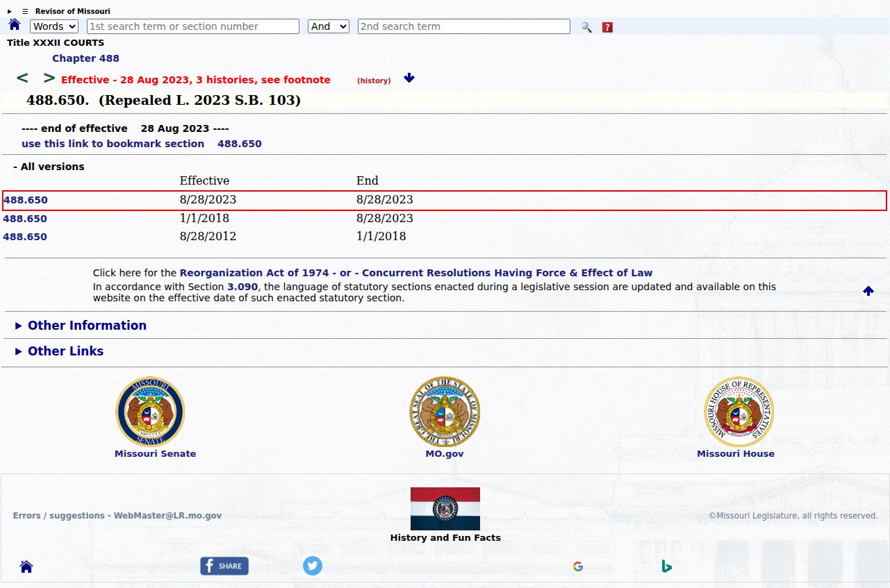Viewport: 890px width, 588px height.
Task: Click the Missouri House of Representatives seal
Action: click(x=739, y=412)
